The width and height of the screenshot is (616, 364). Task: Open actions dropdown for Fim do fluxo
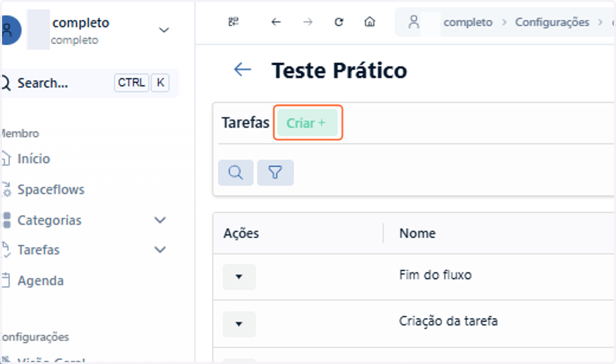click(x=239, y=277)
